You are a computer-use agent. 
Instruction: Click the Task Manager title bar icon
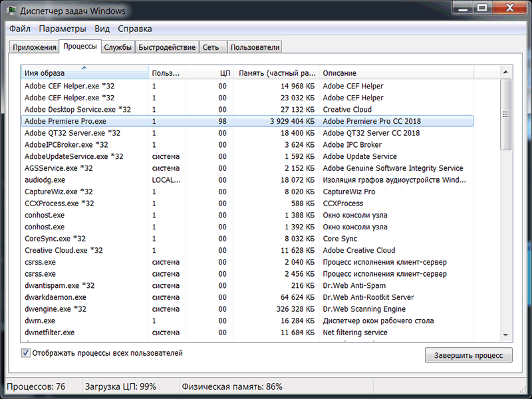coord(11,11)
